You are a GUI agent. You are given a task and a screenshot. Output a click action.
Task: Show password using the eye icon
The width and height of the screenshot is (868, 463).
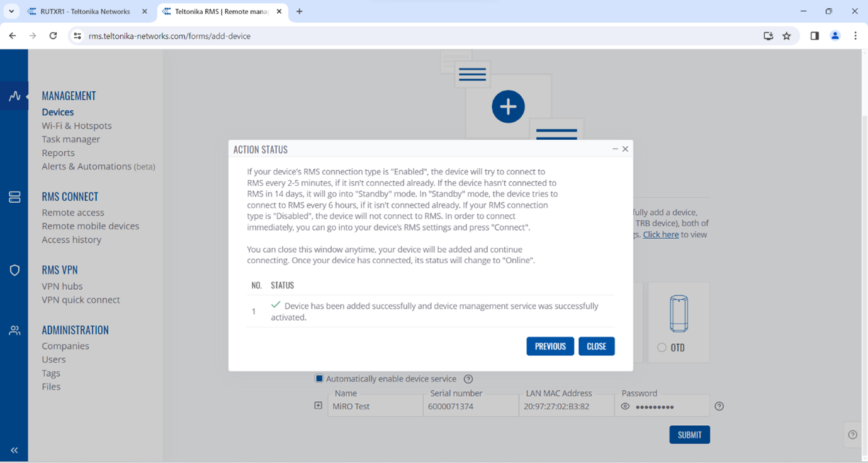625,407
